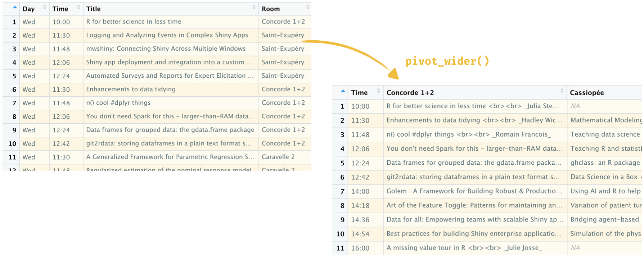Click the Cassiopée column header

point(586,93)
